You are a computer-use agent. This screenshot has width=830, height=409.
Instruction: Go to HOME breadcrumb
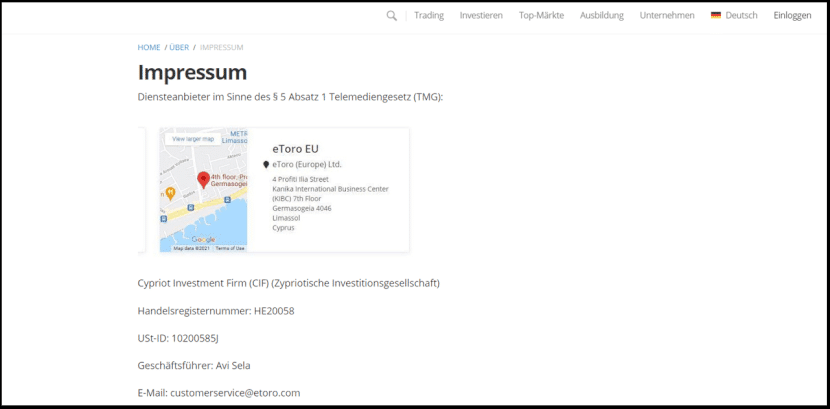(x=149, y=47)
